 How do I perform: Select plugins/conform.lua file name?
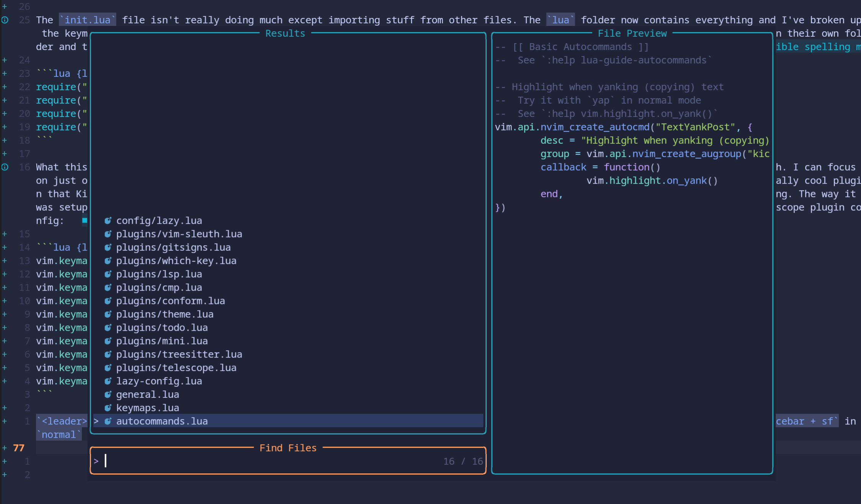click(x=171, y=301)
